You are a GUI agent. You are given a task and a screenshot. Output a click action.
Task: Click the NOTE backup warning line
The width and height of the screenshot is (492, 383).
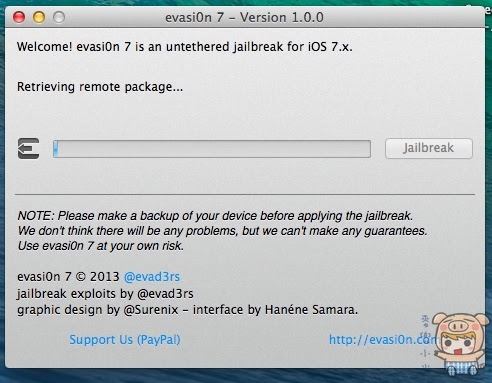tap(215, 216)
